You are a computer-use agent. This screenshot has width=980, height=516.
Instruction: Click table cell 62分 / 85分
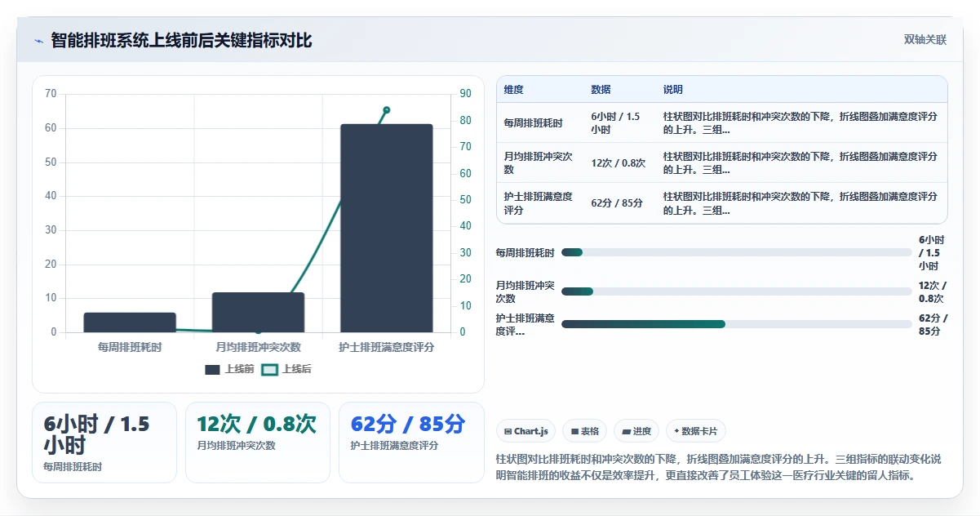tap(620, 203)
